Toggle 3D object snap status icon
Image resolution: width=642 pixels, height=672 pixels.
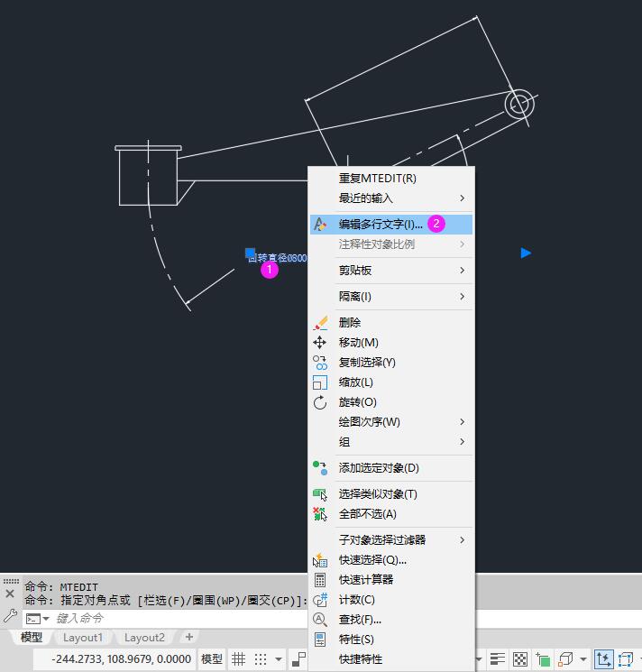coord(565,658)
